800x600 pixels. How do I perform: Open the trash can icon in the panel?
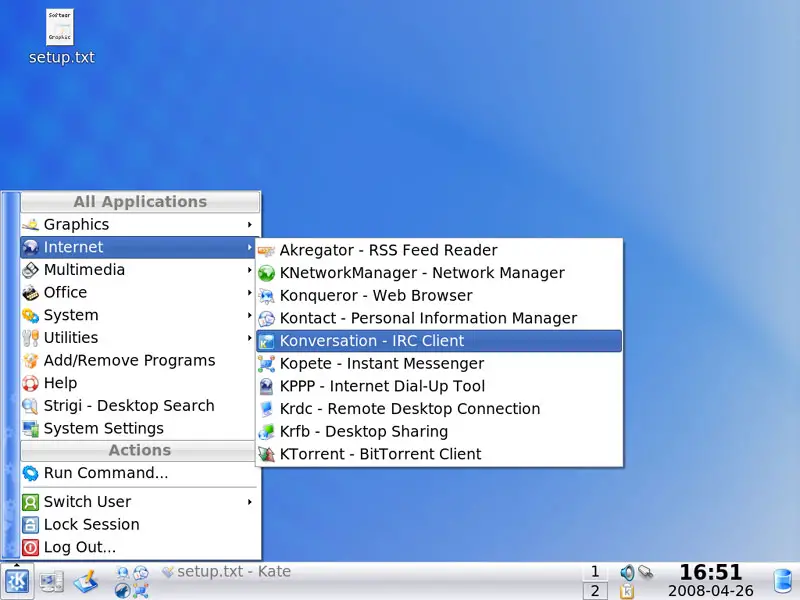(782, 581)
